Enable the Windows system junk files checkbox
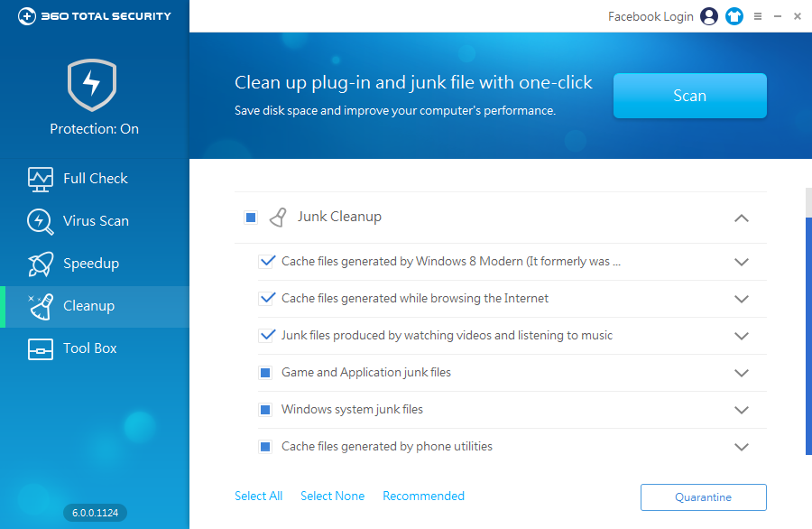 [x=264, y=409]
